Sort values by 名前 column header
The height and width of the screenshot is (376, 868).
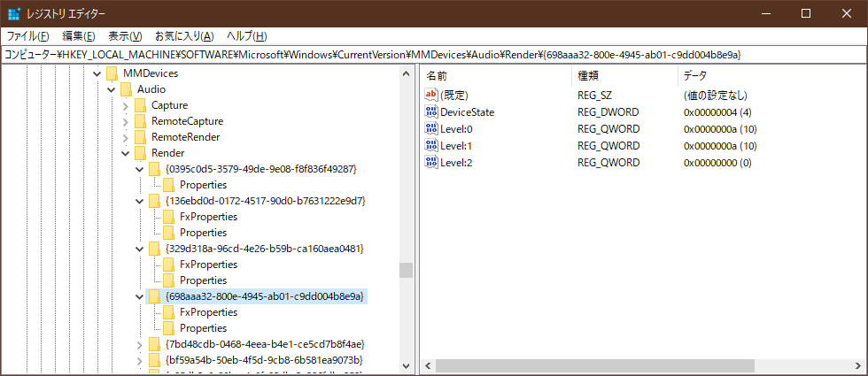(x=496, y=76)
